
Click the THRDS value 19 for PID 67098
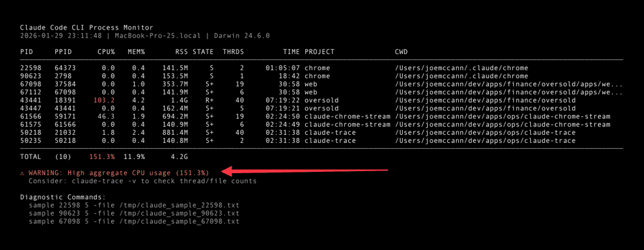(240, 84)
